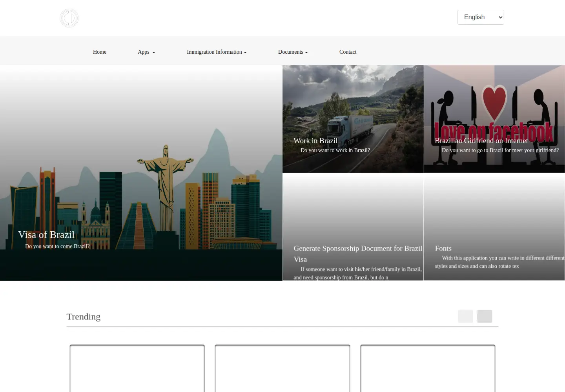Expand the Immigration Information menu
The width and height of the screenshot is (565, 392).
click(x=217, y=52)
